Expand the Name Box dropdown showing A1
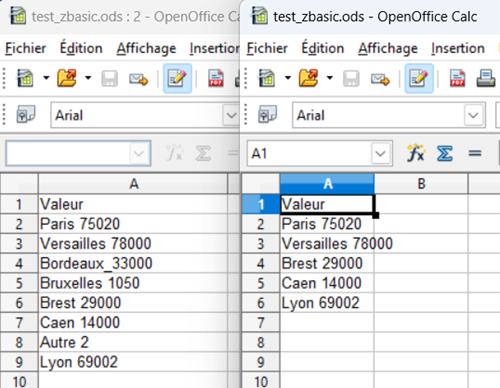The width and height of the screenshot is (500, 388). (380, 154)
